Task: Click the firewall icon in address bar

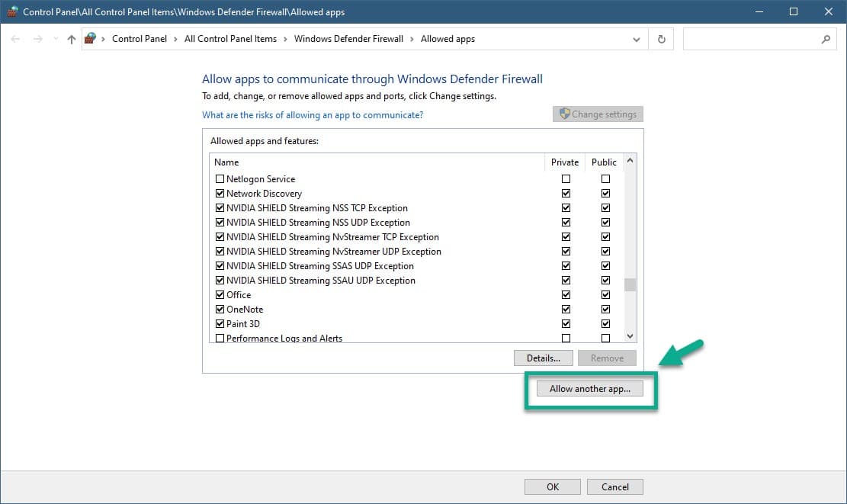Action: (x=90, y=38)
